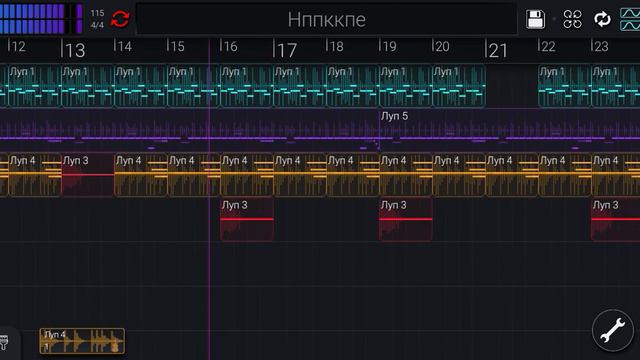Viewport: 640px width, 360px height.
Task: Select the paint brush tool icon
Action: point(4,342)
